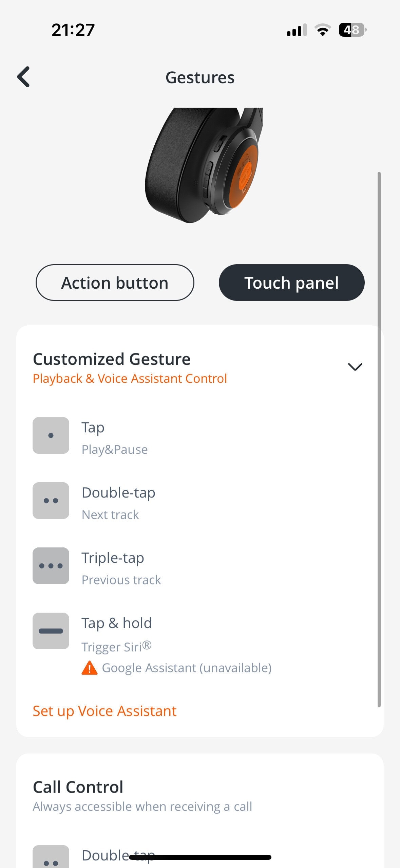Tap the orange warning triangle icon
400x868 pixels.
pyautogui.click(x=90, y=668)
